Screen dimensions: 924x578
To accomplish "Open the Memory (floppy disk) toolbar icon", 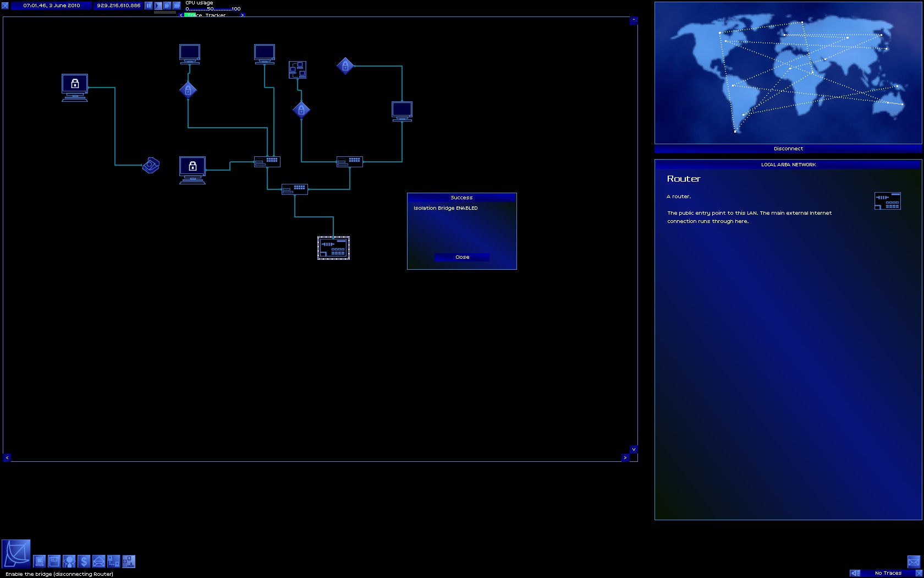I will click(54, 561).
